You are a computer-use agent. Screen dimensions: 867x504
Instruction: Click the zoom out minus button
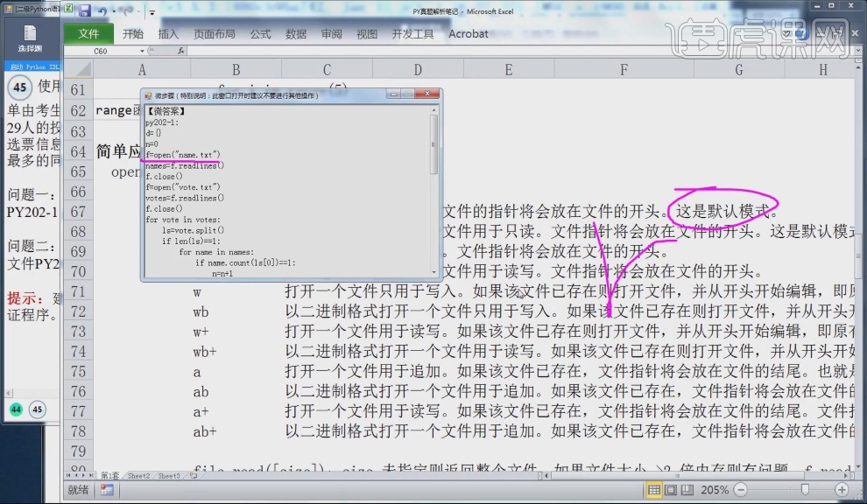[741, 490]
